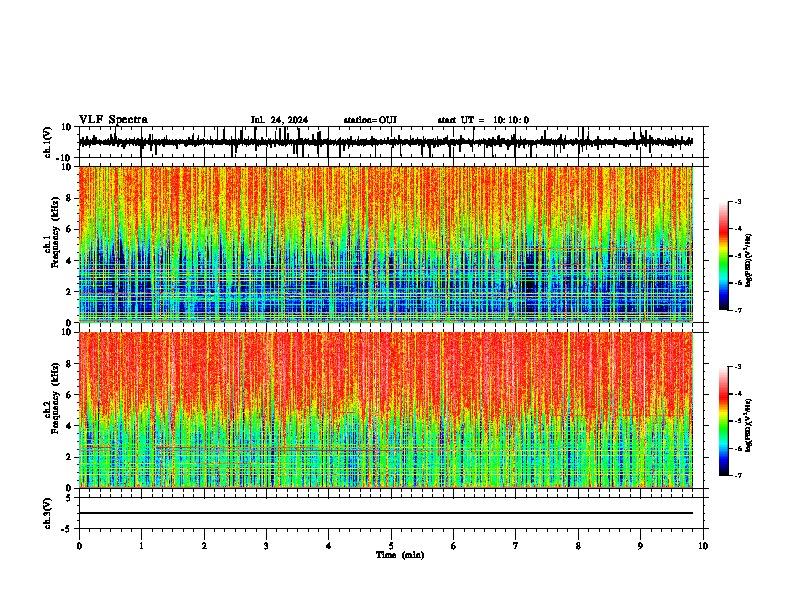This screenshot has width=792, height=612.
Task: Click the "ch.1(V)" waveform axis label
Action: coord(48,142)
